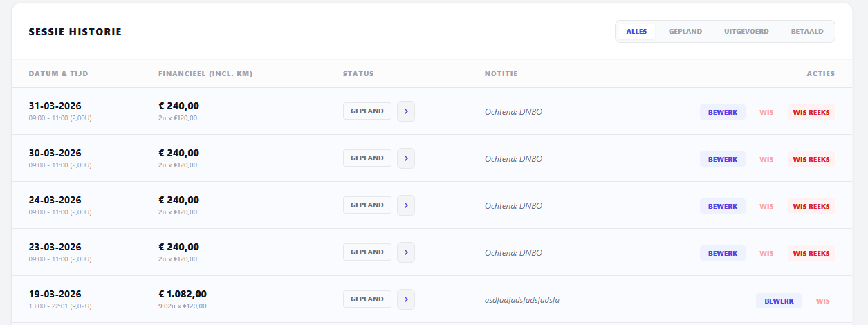
Task: Select the Betaald filter tab
Action: click(x=807, y=32)
